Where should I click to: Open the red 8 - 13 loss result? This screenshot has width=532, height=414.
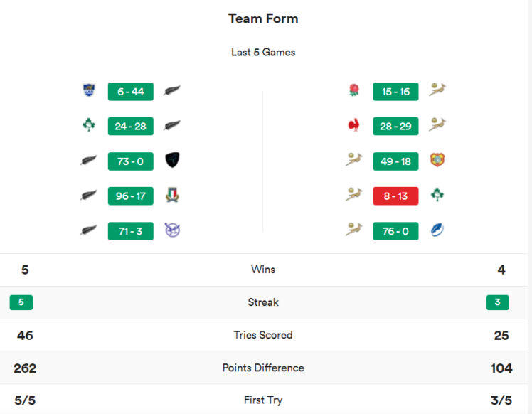395,196
